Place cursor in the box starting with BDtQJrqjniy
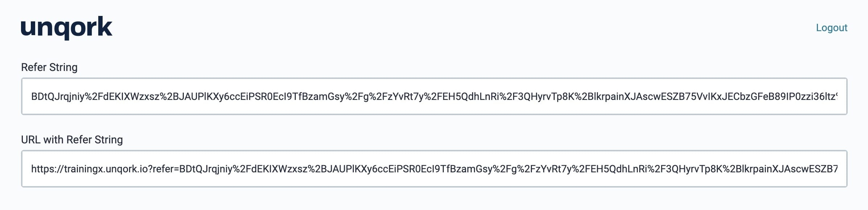The width and height of the screenshot is (868, 210). [x=434, y=96]
